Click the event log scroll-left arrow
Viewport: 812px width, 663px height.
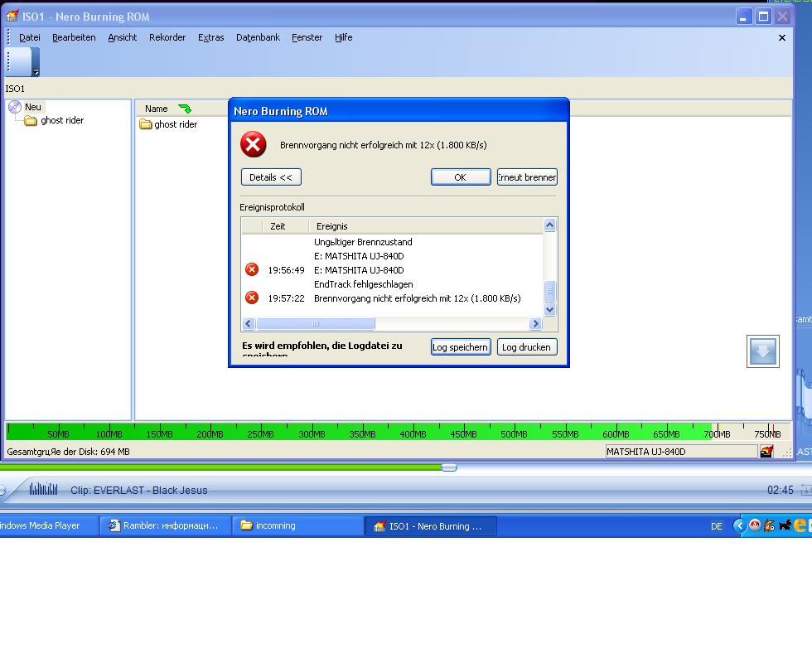pos(249,324)
